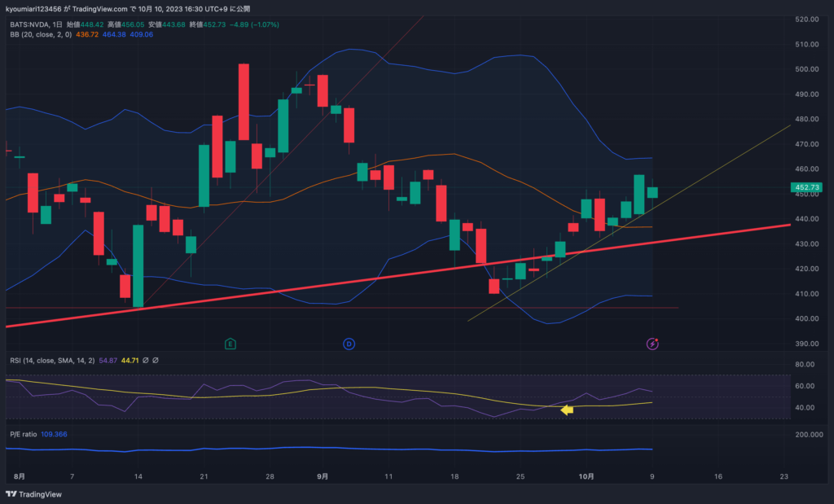834x504 pixels.
Task: Click second empty-set symbol in RSI legend
Action: (156, 361)
